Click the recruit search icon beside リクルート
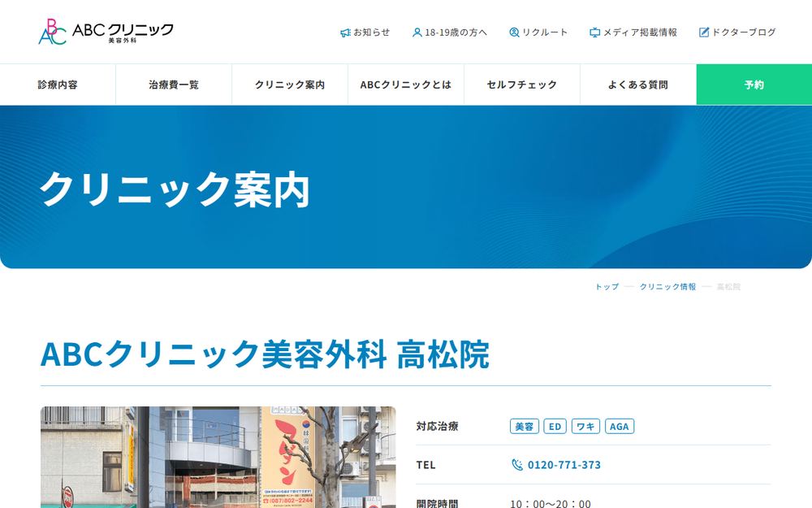The height and width of the screenshot is (508, 812). (x=514, y=33)
